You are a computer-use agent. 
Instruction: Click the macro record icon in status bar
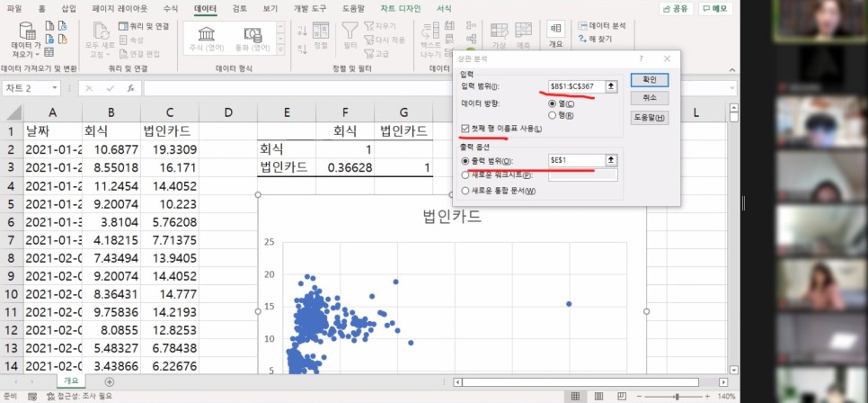click(x=32, y=397)
